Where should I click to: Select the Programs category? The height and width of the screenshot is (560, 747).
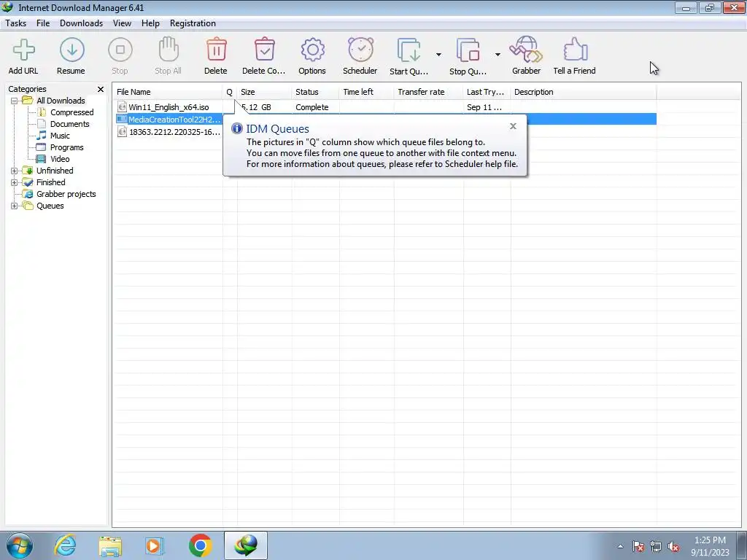tap(66, 147)
